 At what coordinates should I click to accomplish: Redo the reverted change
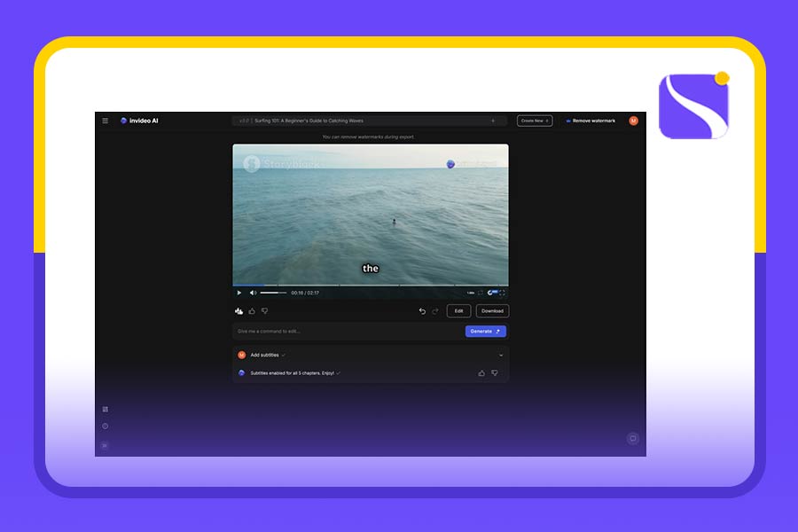click(x=434, y=311)
